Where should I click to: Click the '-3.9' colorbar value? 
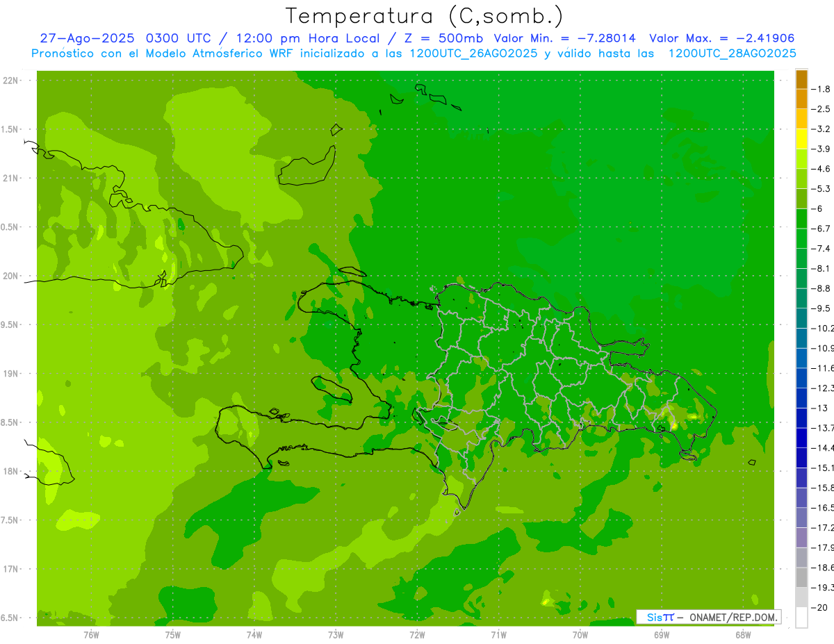(x=821, y=149)
